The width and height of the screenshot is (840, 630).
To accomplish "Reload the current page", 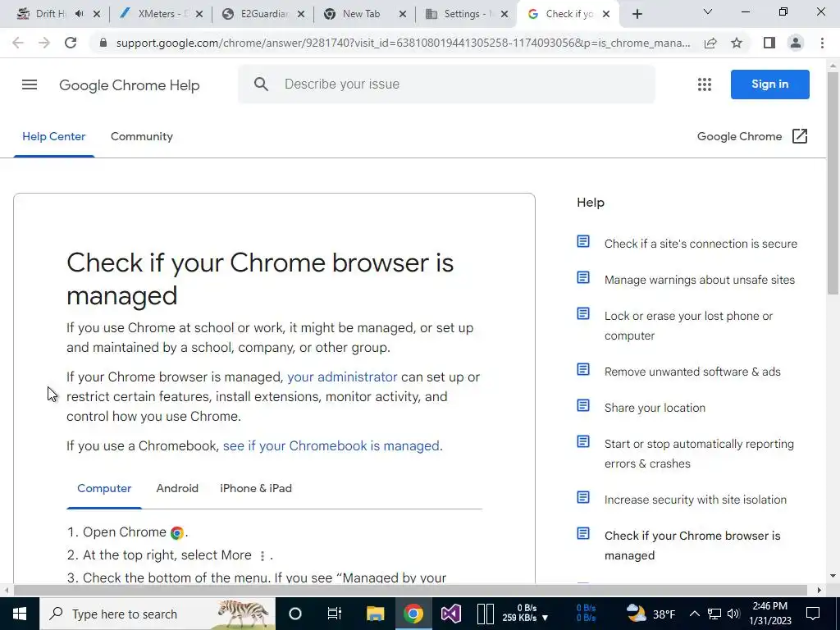I will [x=71, y=43].
